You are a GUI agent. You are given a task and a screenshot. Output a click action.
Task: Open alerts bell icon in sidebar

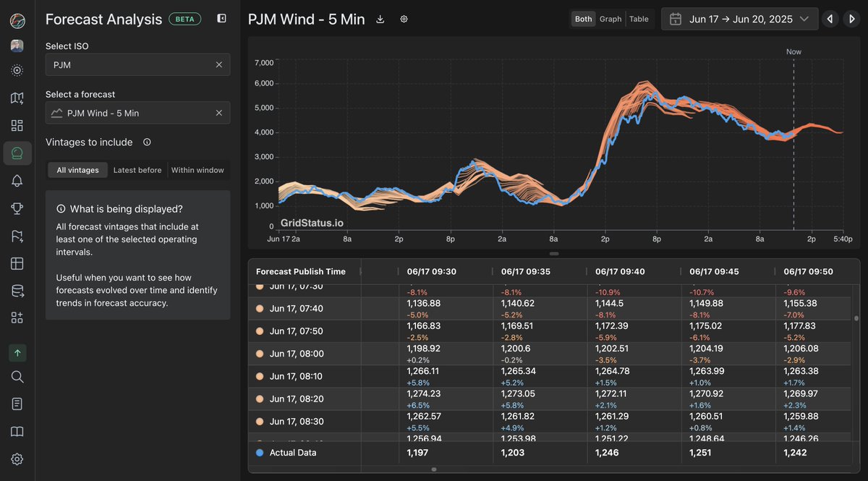pos(17,181)
